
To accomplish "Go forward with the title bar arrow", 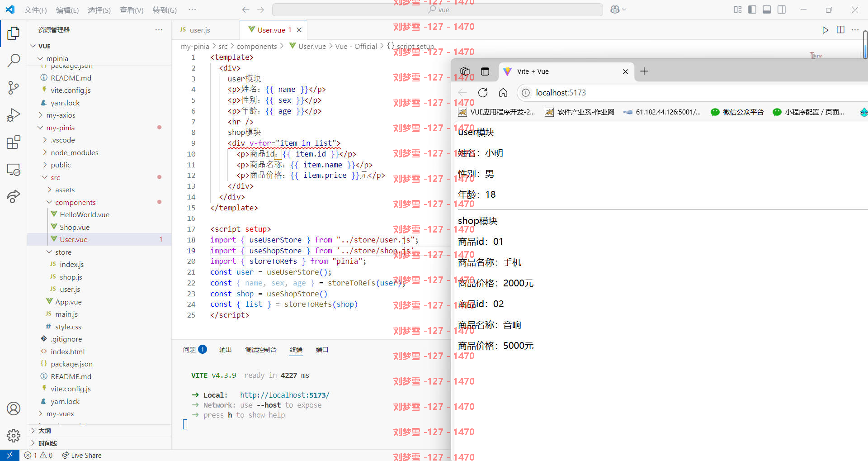I will [260, 10].
